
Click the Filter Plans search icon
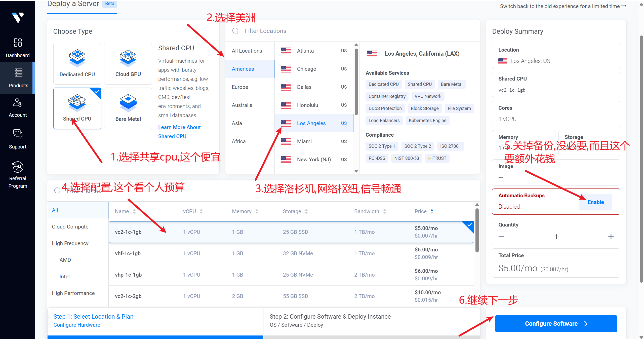pyautogui.click(x=58, y=191)
